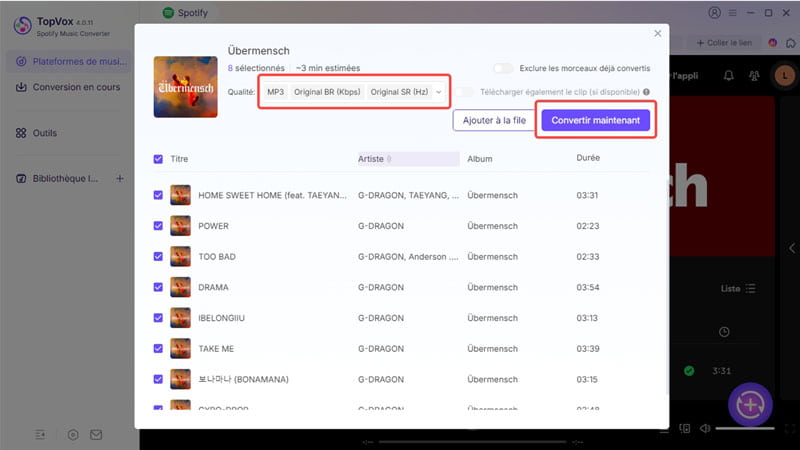Click the Übermensch album cover thumbnail
The height and width of the screenshot is (450, 800).
(186, 87)
